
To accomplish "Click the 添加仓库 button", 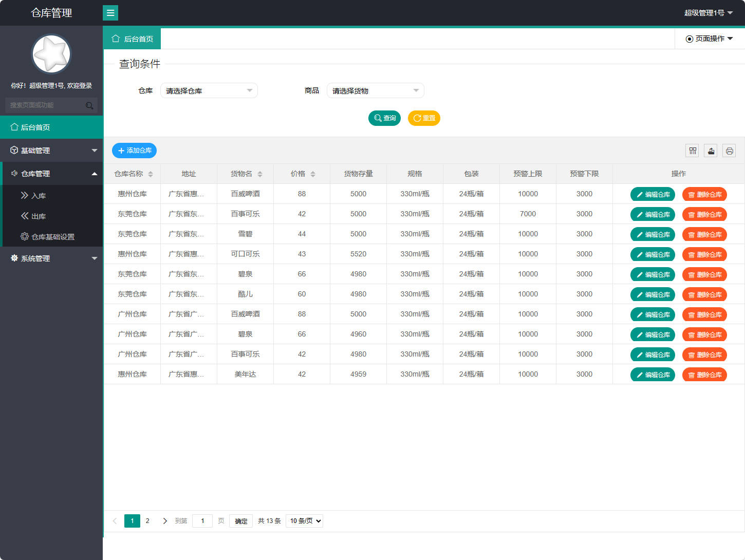I will point(134,151).
